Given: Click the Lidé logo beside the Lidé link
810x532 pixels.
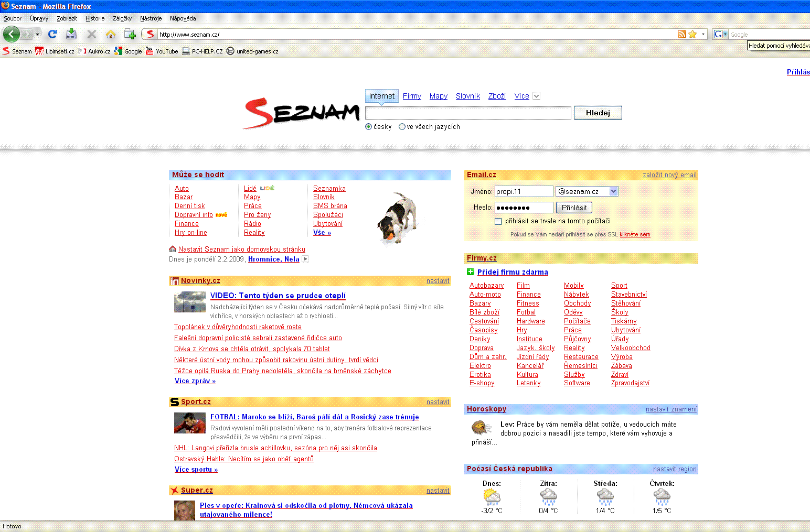Looking at the screenshot, I should (267, 188).
